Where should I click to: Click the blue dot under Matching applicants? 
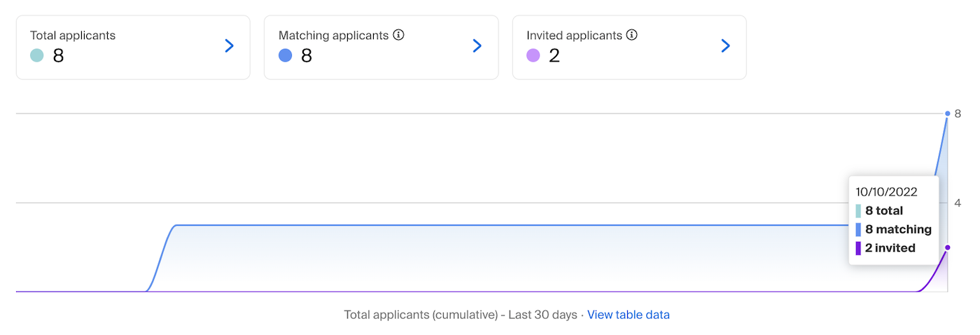pyautogui.click(x=285, y=55)
